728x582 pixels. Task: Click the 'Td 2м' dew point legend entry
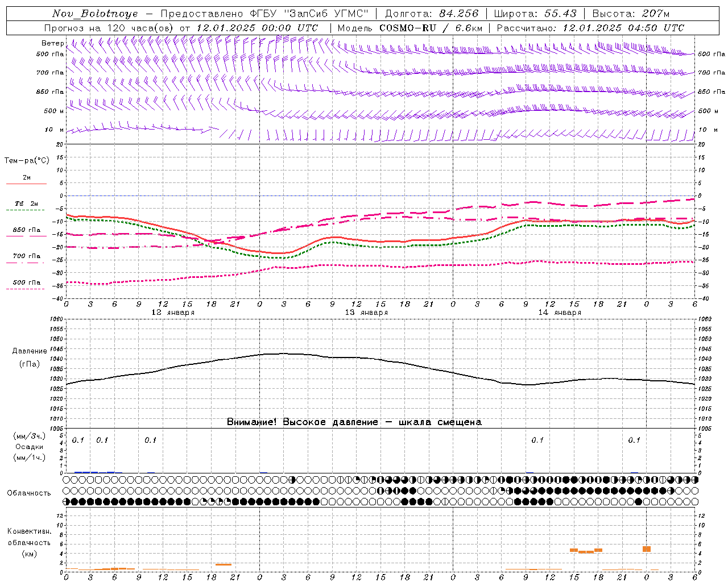[27, 203]
